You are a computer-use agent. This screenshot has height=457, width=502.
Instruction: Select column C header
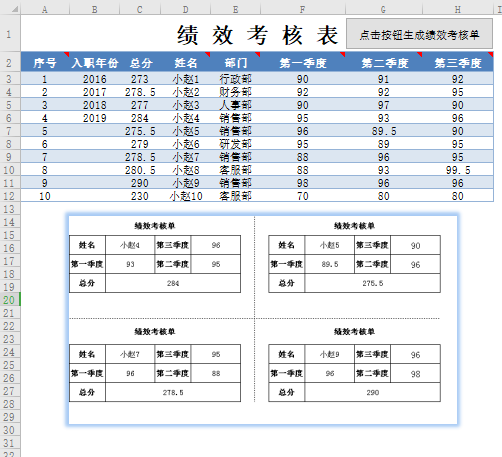[x=140, y=10]
